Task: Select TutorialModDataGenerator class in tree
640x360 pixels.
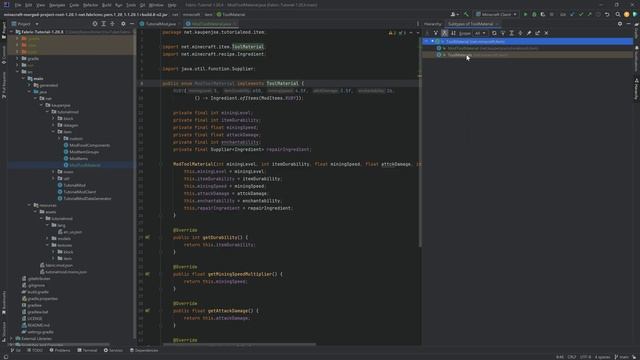Action: point(87,198)
